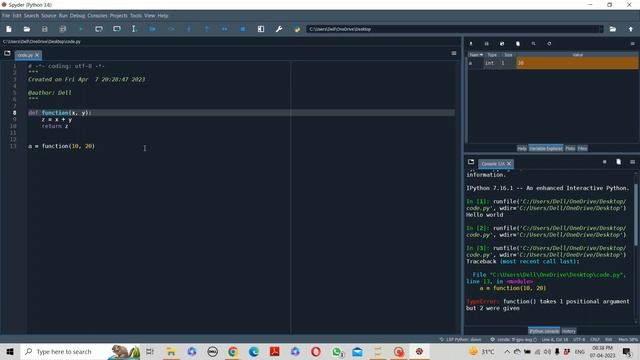Maximize current pane icon
Screen dimensions: 640x360
click(x=261, y=29)
